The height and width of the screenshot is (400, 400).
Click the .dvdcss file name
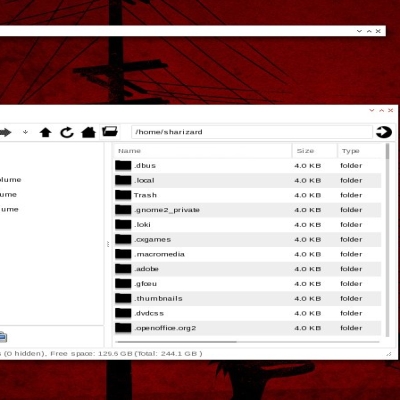click(x=149, y=313)
